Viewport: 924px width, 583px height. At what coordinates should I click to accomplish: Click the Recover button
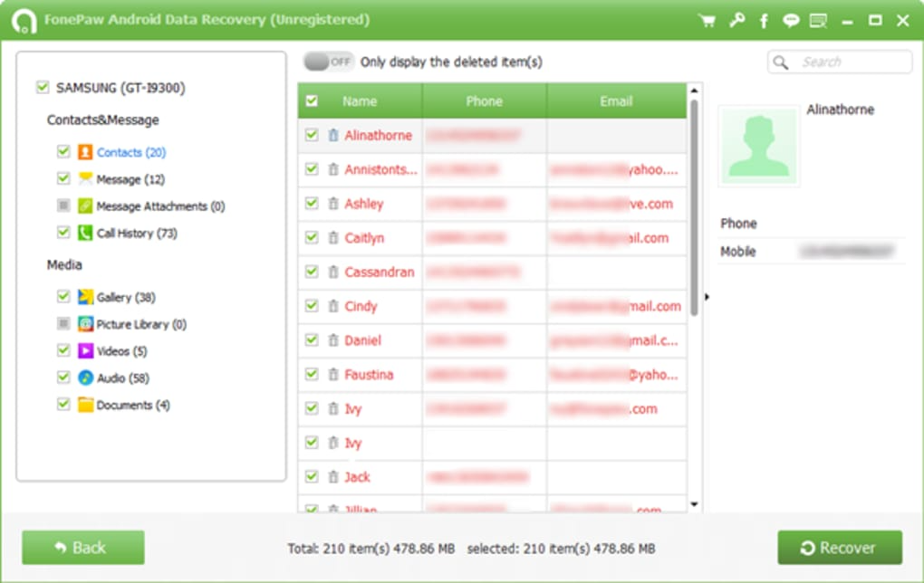click(x=840, y=547)
